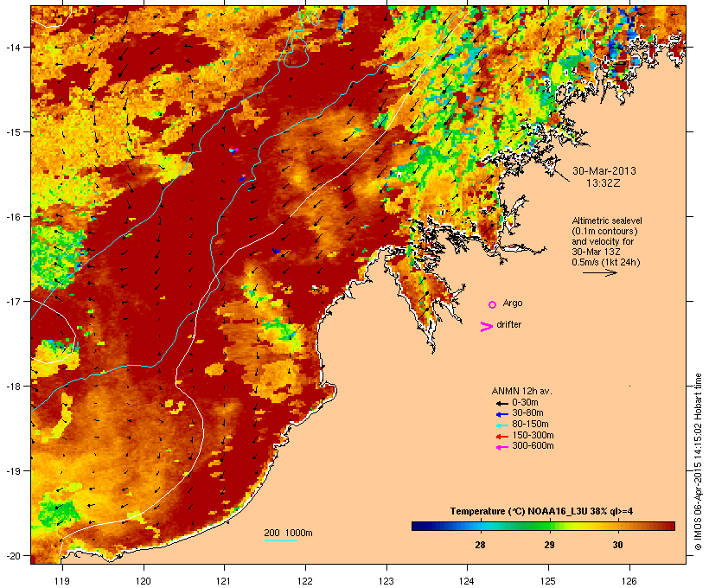Click the 80-150m depth label
Viewport: 709px width, 588px height.
click(530, 425)
